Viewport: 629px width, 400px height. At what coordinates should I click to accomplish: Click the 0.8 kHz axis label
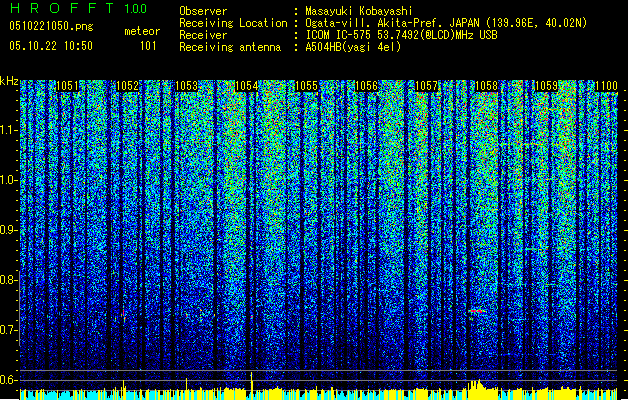click(x=9, y=280)
